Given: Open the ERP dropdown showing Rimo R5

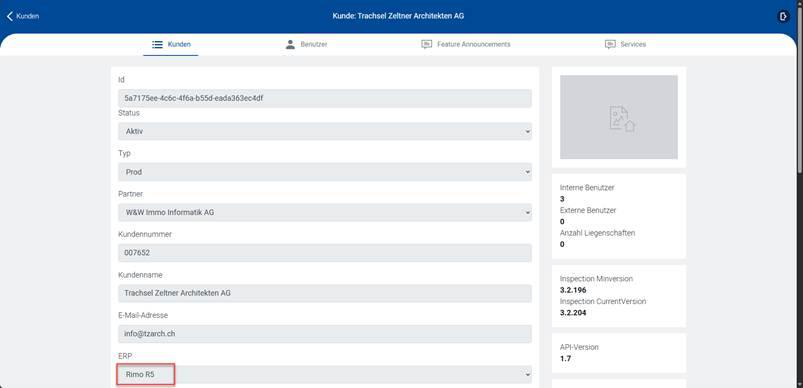Looking at the screenshot, I should pyautogui.click(x=325, y=375).
